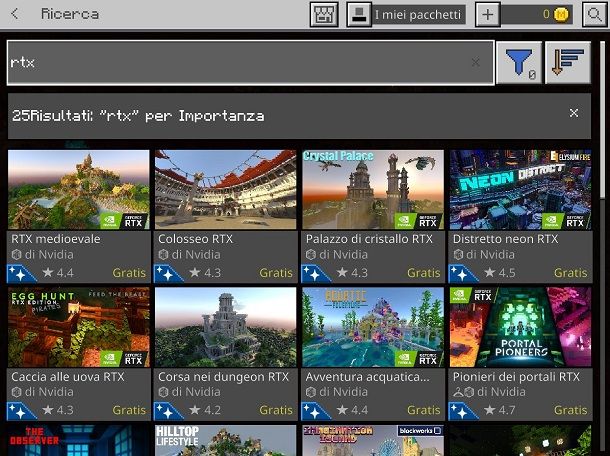Click the magnifying glass search icon
The width and height of the screenshot is (610, 456).
click(594, 15)
